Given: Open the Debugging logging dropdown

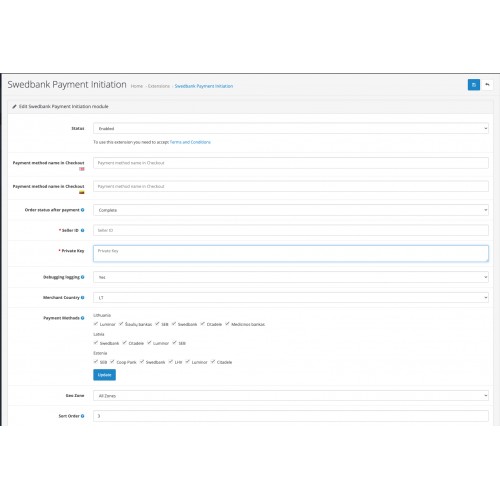Looking at the screenshot, I should [x=291, y=277].
